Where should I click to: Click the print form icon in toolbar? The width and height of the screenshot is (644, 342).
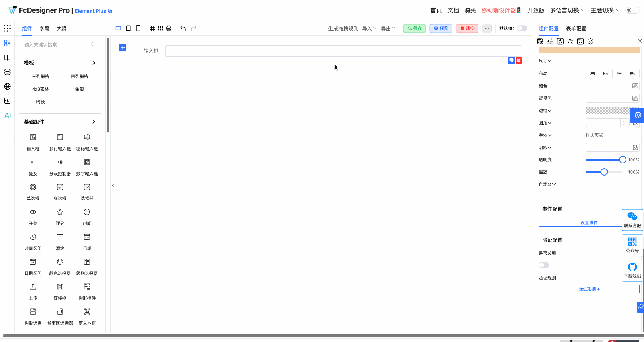pyautogui.click(x=168, y=28)
